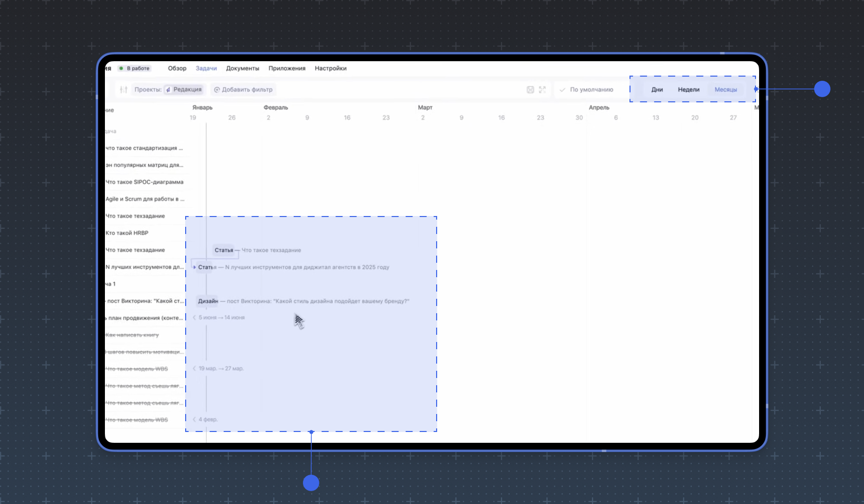Click the Добавить фильтр button
Screen dimensions: 864x504
point(243,89)
